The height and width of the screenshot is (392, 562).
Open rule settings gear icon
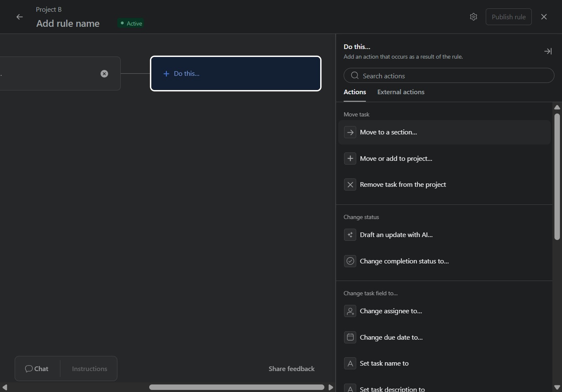pos(474,17)
